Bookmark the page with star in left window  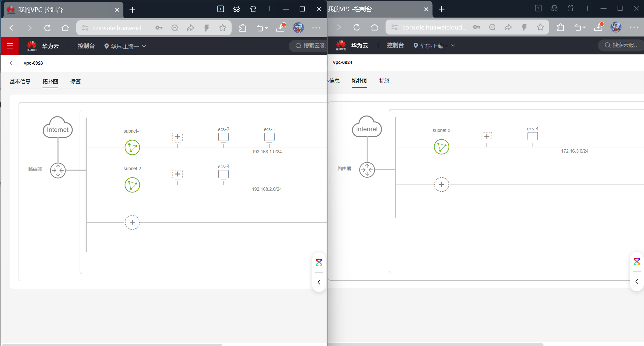point(223,28)
